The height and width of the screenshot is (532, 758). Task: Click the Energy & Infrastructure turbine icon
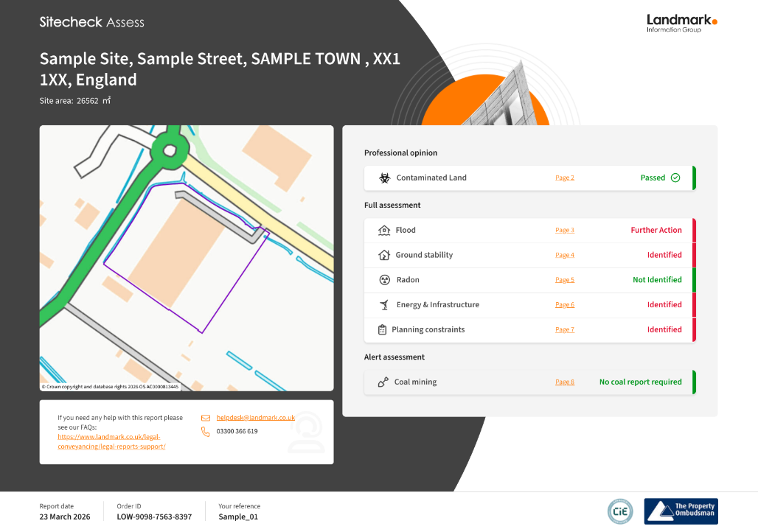pos(383,304)
